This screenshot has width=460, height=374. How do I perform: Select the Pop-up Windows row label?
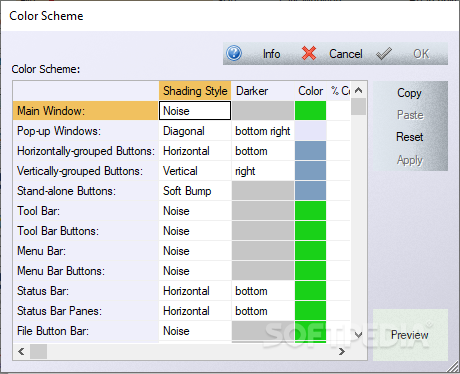(x=85, y=131)
